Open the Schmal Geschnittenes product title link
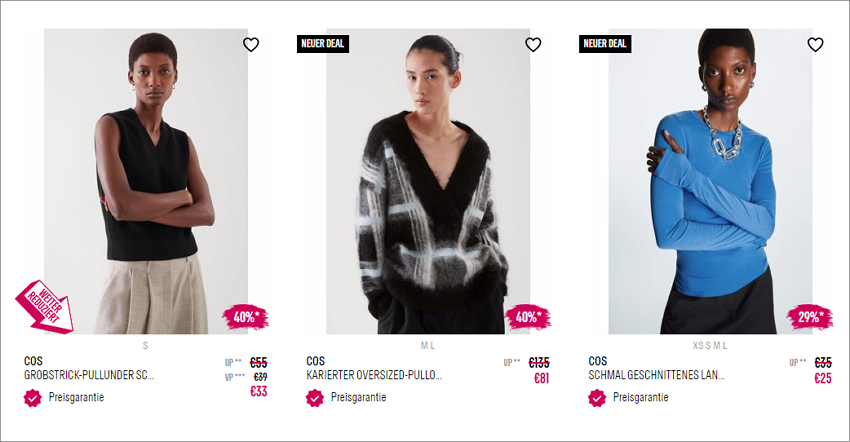850x442 pixels. click(656, 375)
